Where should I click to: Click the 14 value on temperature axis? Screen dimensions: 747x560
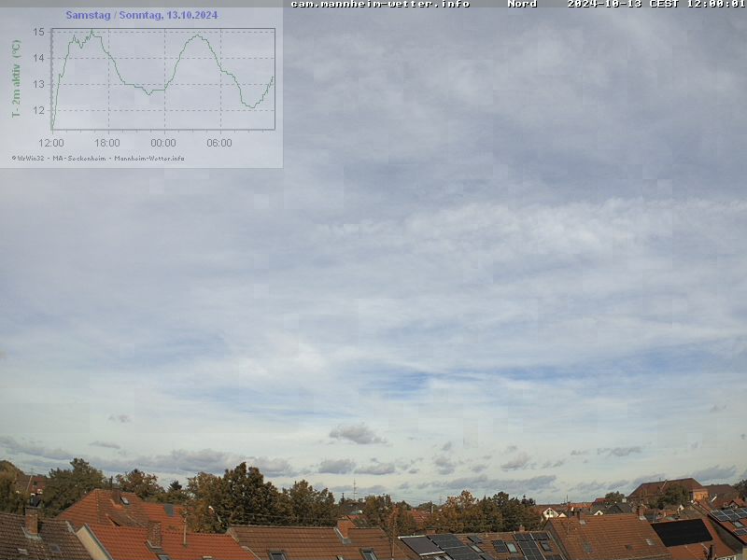pos(38,58)
